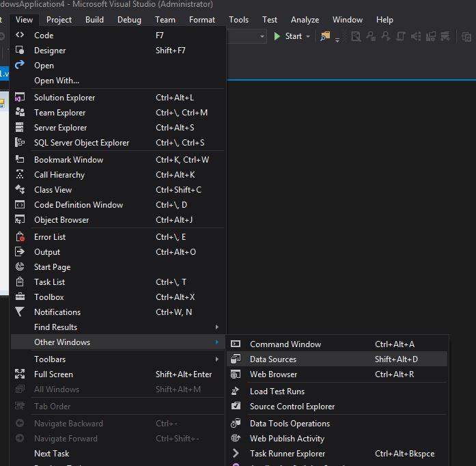Image resolution: width=476 pixels, height=466 pixels.
Task: Click the Class View icon
Action: pos(20,189)
